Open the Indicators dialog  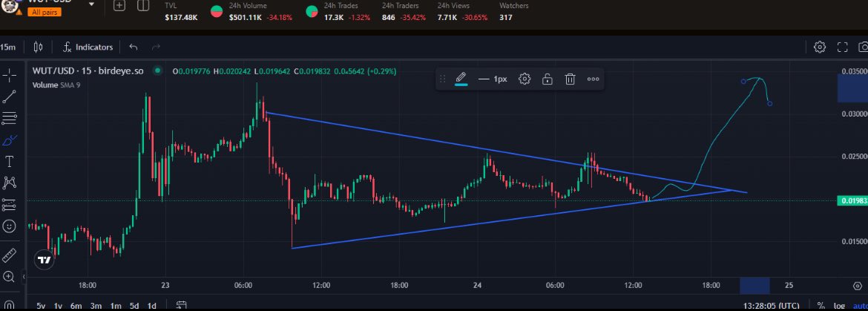88,47
